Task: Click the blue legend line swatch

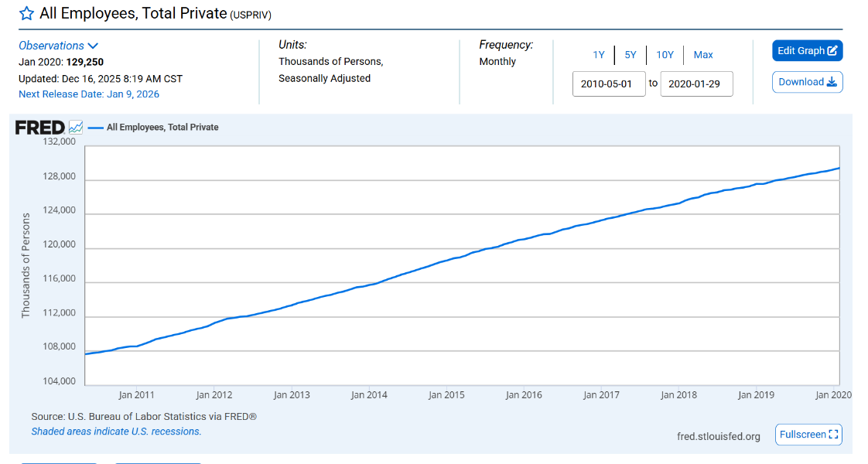Action: pyautogui.click(x=96, y=128)
